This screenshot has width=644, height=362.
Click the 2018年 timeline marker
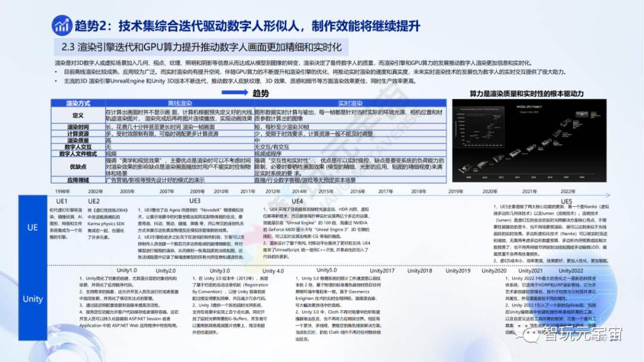coord(419,191)
